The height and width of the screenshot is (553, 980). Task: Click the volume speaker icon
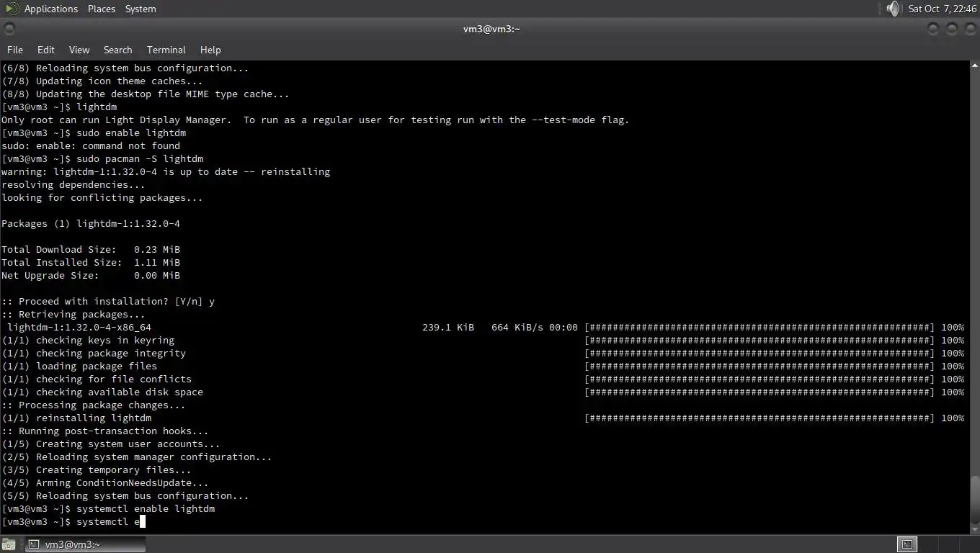click(x=893, y=9)
